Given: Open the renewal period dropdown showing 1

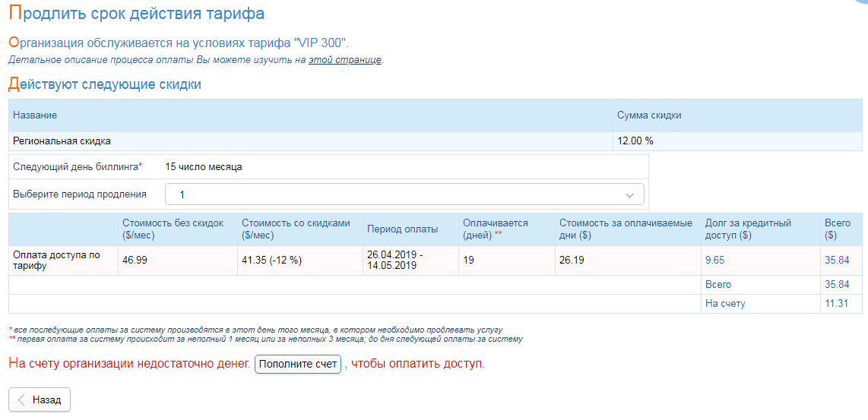Looking at the screenshot, I should [404, 194].
